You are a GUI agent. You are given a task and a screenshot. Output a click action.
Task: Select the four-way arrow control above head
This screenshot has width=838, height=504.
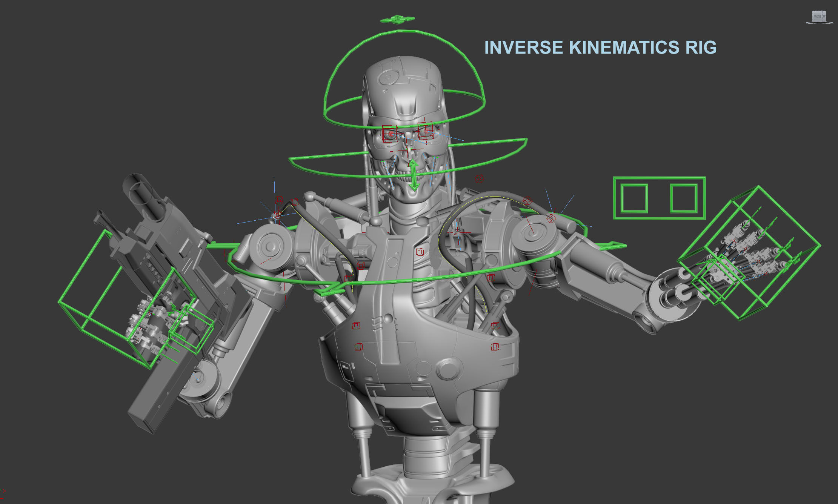397,19
